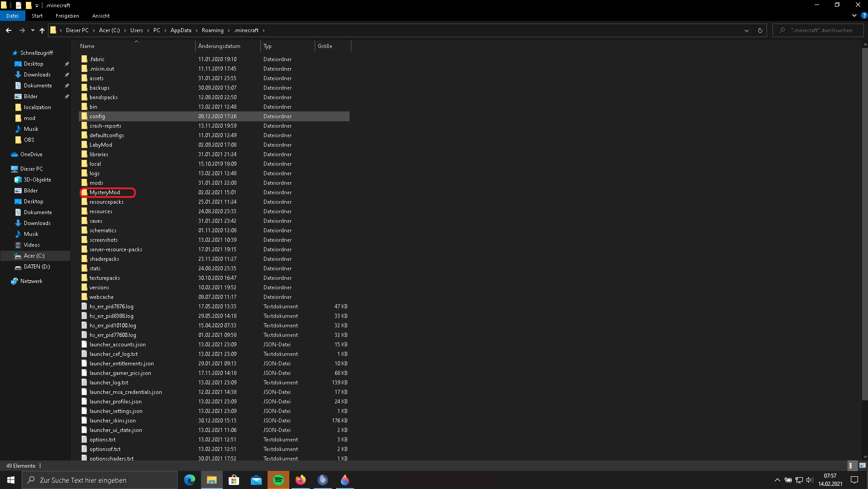Open the Help question mark icon
The width and height of the screenshot is (868, 489).
[864, 15]
